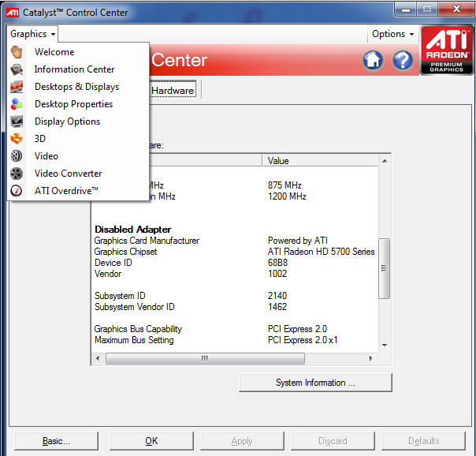Click the Welcome hand icon
The width and height of the screenshot is (476, 456).
(17, 52)
